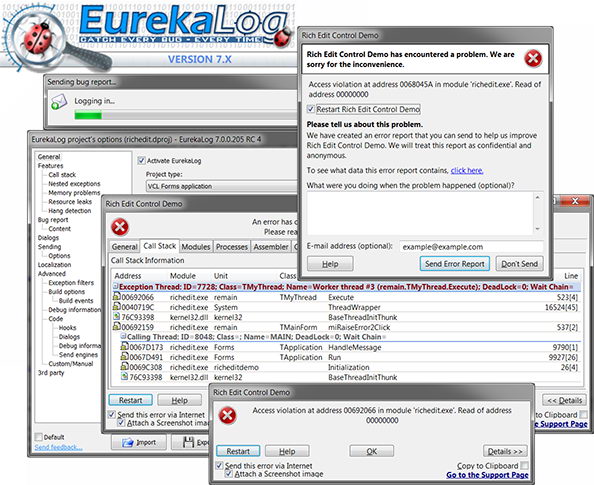Screen dimensions: 594x485
Task: Click Restart in the bottom error dialog
Action: [x=238, y=451]
